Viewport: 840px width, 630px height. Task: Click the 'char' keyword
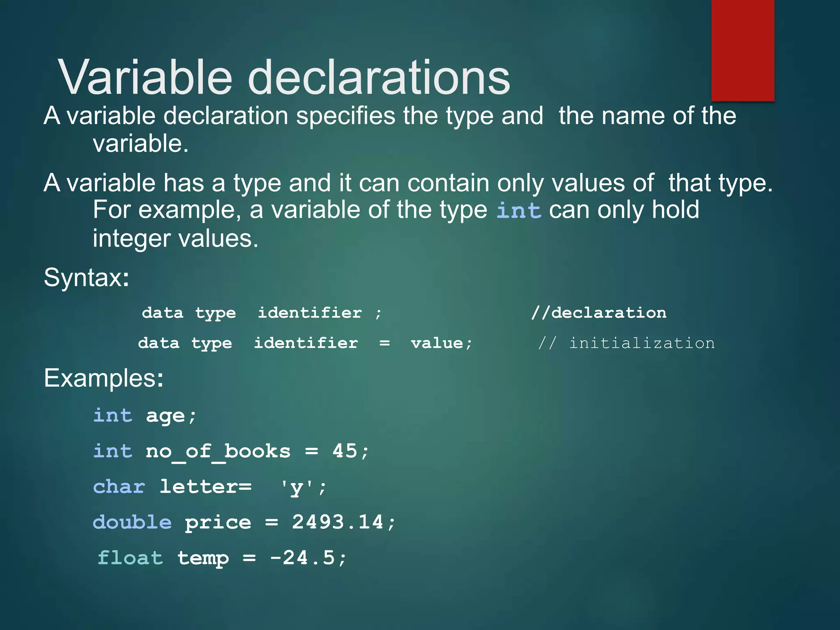tap(119, 487)
